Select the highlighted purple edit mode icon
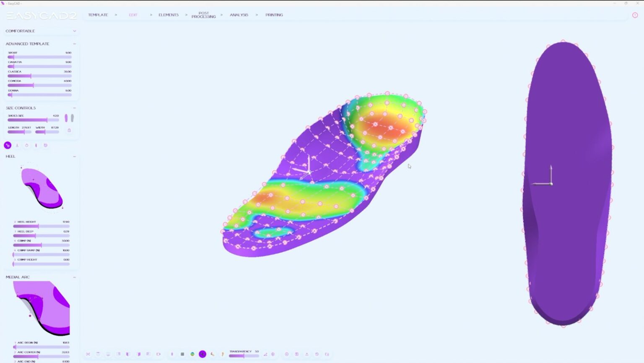Viewport: 644px width, 363px height. point(8,145)
